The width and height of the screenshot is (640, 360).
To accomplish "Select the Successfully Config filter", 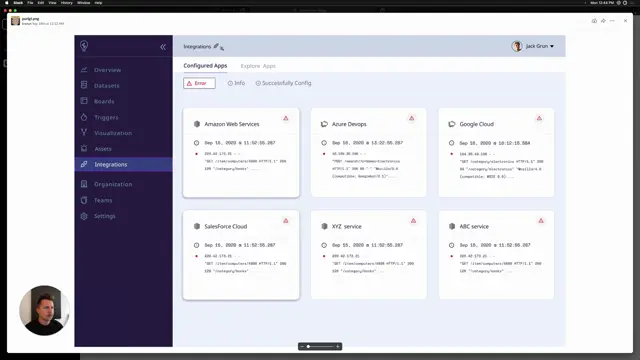I will [283, 83].
